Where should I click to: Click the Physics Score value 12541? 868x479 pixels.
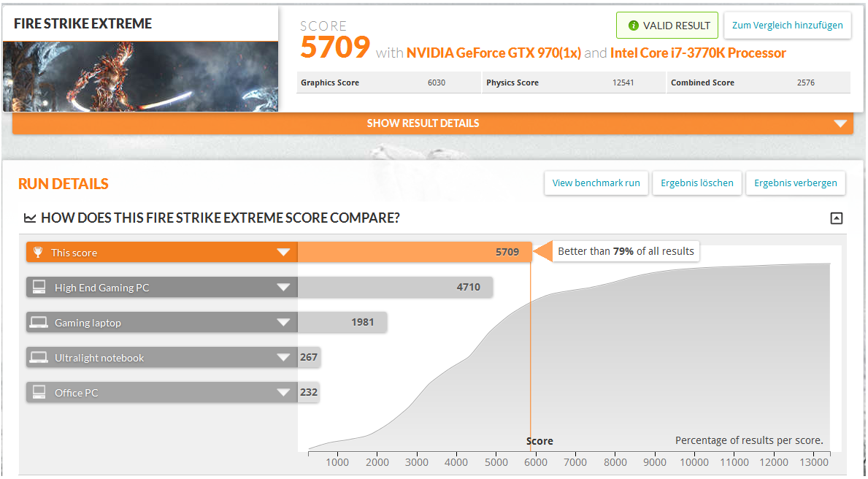pos(623,83)
